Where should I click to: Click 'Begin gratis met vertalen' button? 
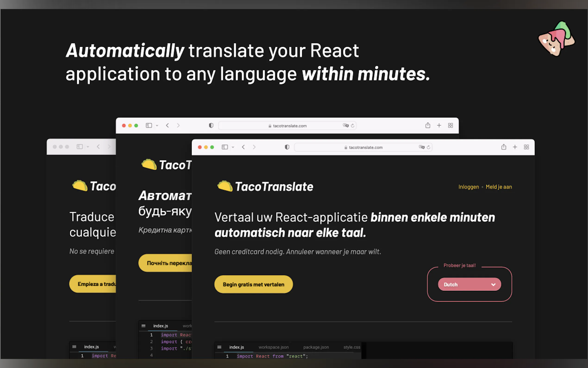(x=253, y=284)
